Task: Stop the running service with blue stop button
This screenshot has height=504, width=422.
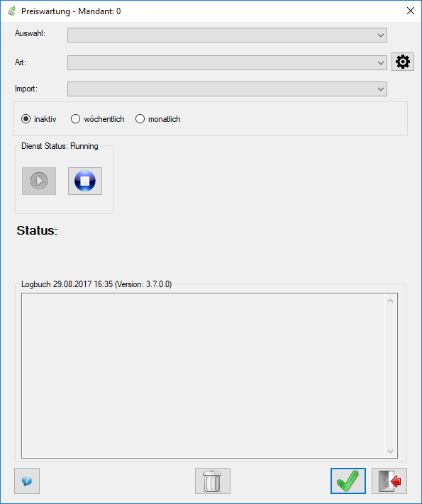Action: click(x=85, y=181)
